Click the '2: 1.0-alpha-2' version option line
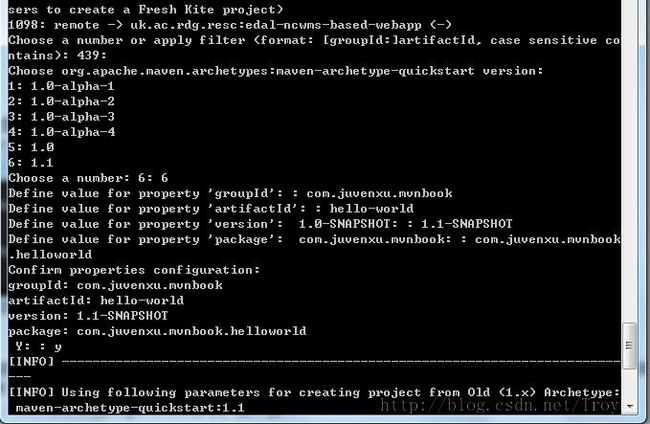This screenshot has height=424, width=650. [61, 102]
